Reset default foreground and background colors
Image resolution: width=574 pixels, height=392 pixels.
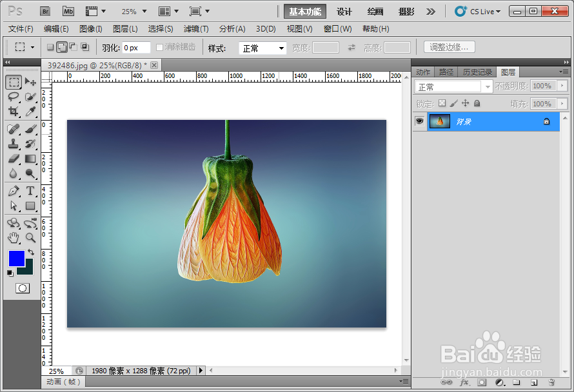click(x=10, y=273)
